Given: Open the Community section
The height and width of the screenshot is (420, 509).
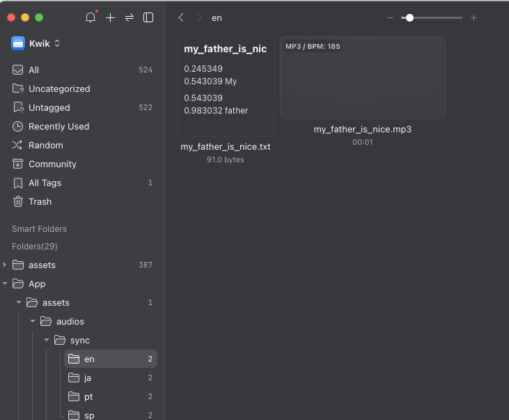Looking at the screenshot, I should coord(82,164).
